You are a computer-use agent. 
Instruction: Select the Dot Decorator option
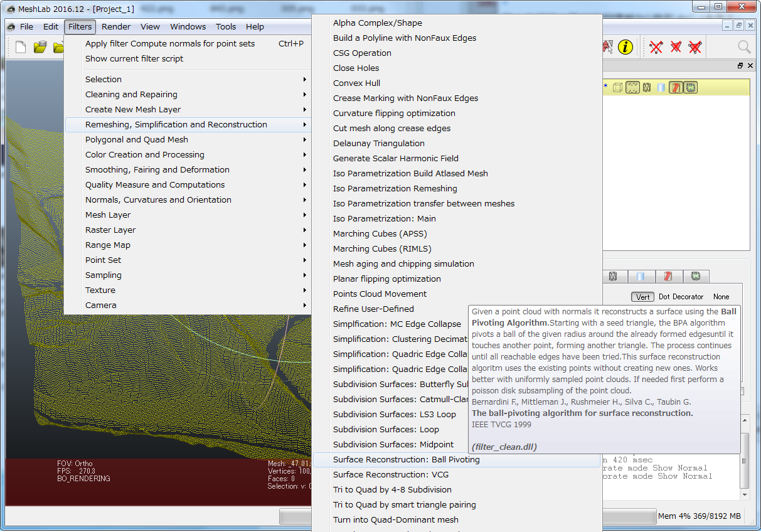681,297
